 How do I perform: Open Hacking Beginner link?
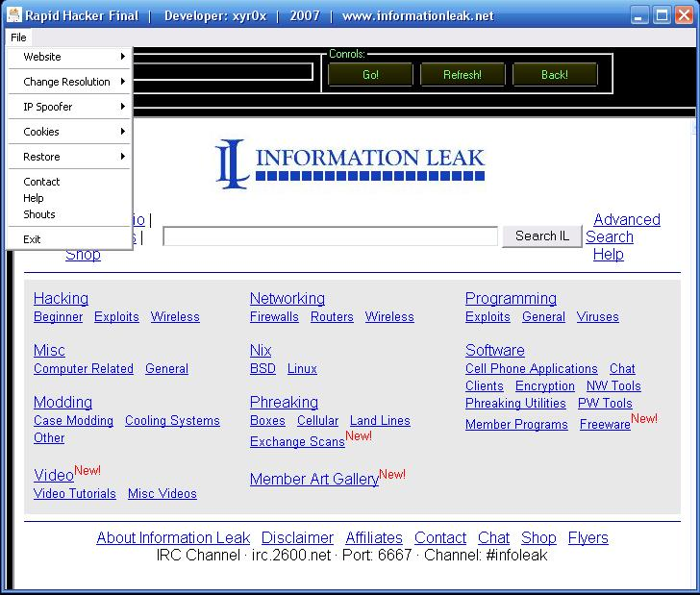(x=59, y=317)
